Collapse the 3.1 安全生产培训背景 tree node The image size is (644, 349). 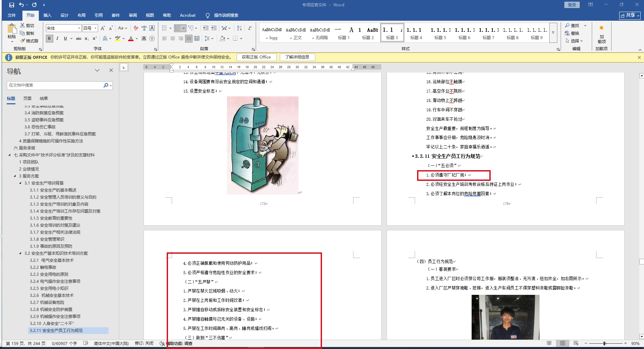click(20, 183)
